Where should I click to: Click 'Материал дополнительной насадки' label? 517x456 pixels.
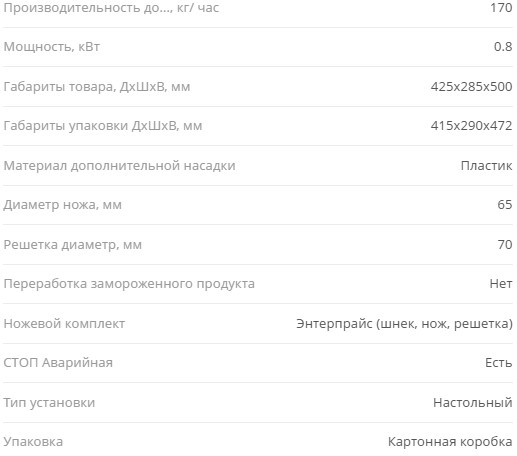coord(119,166)
